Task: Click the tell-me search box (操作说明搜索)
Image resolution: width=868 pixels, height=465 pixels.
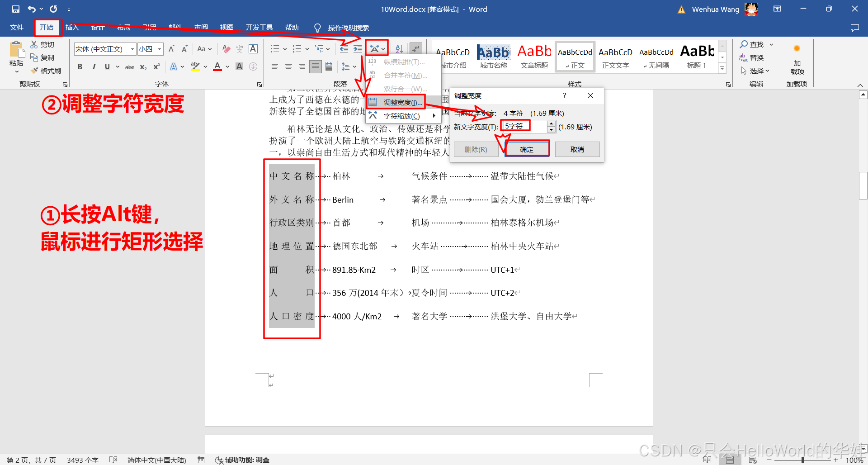Action: point(348,28)
